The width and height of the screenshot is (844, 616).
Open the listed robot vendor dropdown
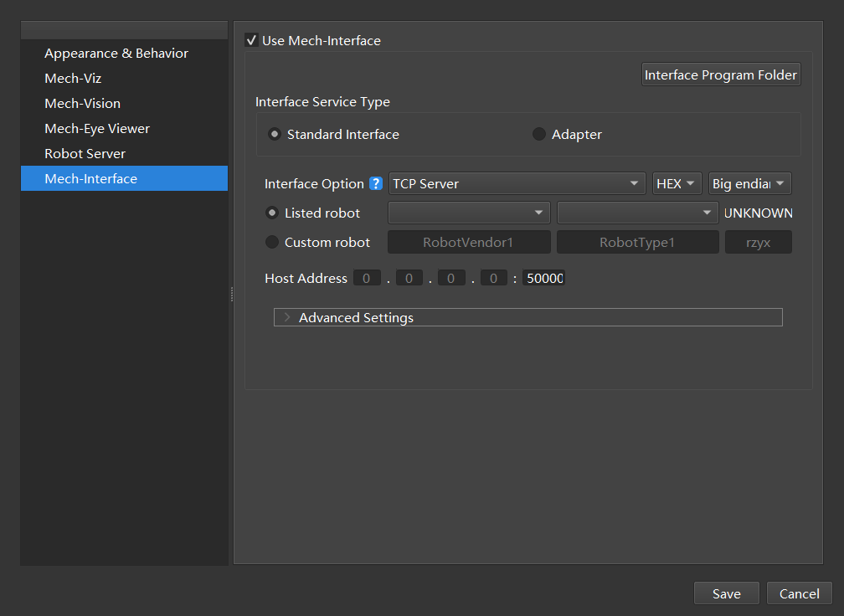tap(469, 213)
